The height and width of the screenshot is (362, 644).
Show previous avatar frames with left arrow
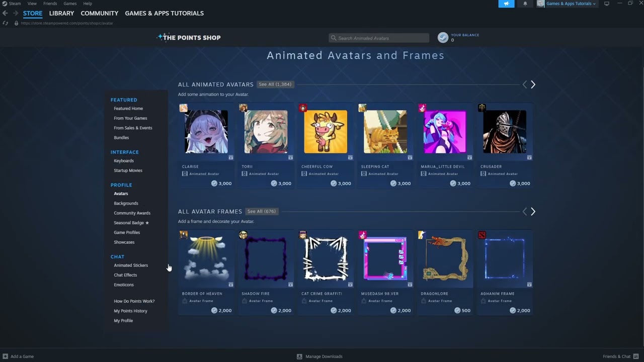click(524, 212)
